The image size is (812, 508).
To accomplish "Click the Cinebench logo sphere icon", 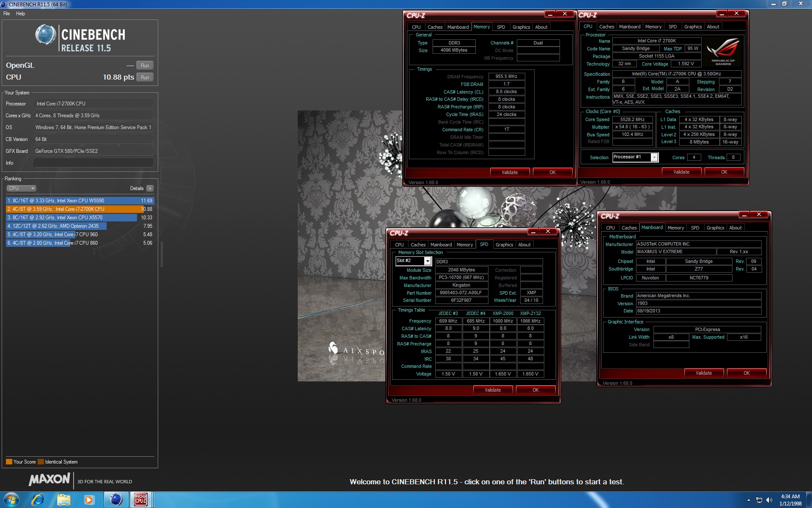I will (x=46, y=35).
